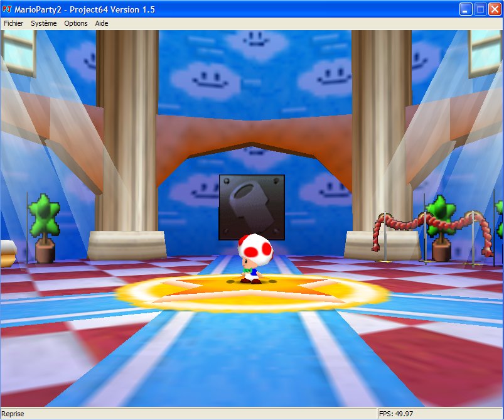Click the potted star plant at left
The width and height of the screenshot is (504, 420).
click(44, 229)
